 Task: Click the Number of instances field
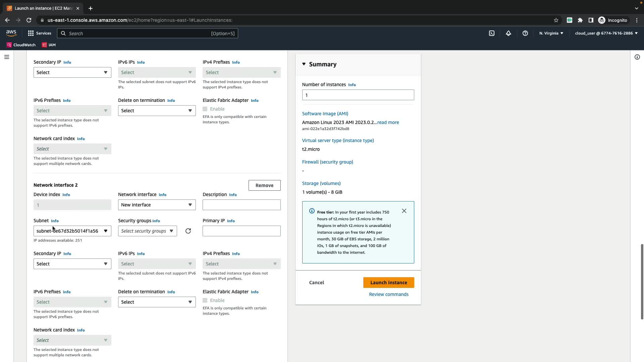point(358,95)
